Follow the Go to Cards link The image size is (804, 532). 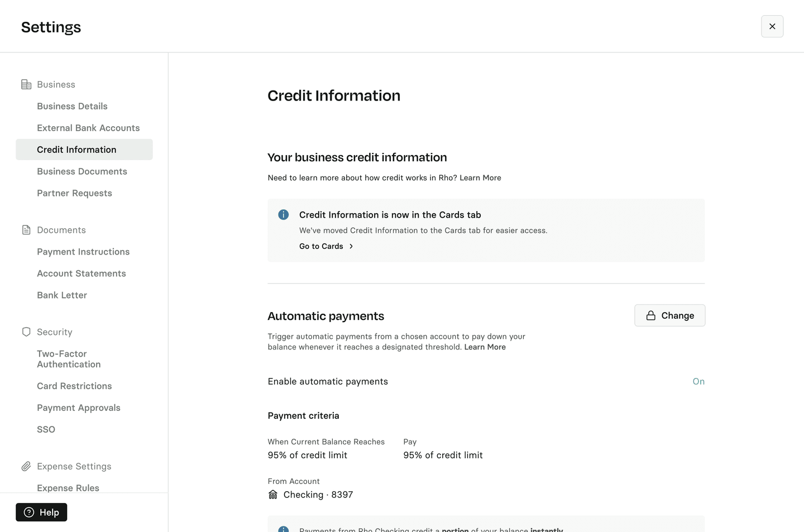(x=321, y=246)
